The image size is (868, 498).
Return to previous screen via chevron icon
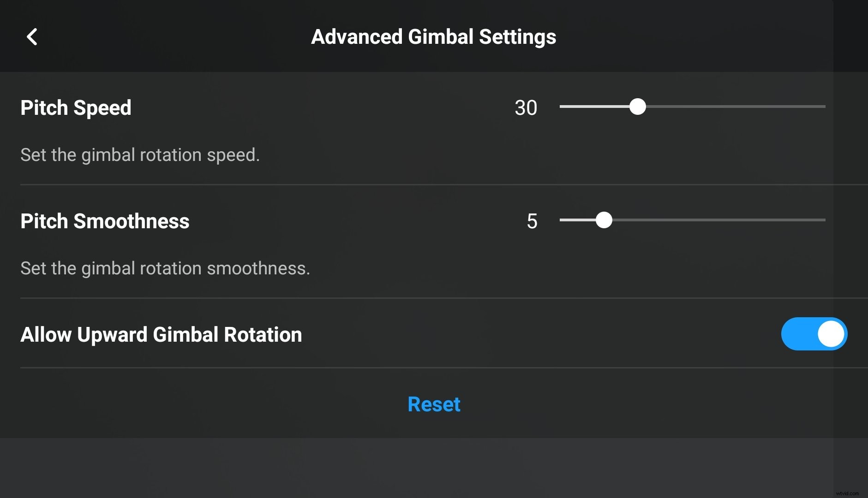(x=33, y=36)
